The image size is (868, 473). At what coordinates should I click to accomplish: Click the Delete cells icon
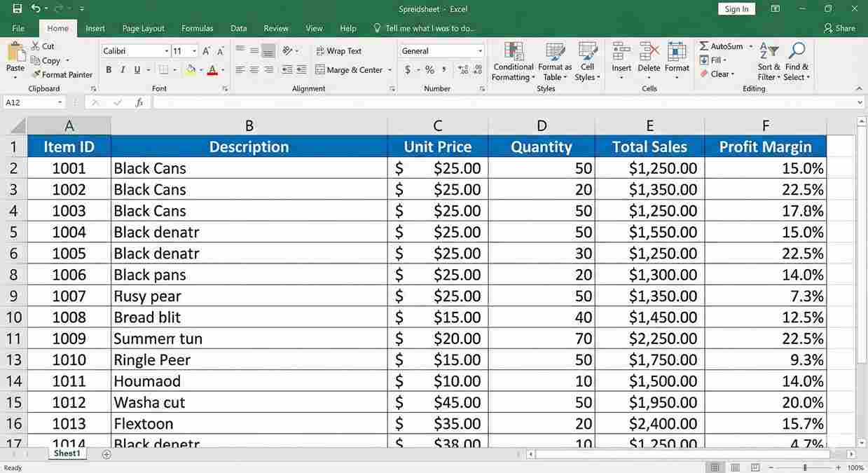coord(649,53)
